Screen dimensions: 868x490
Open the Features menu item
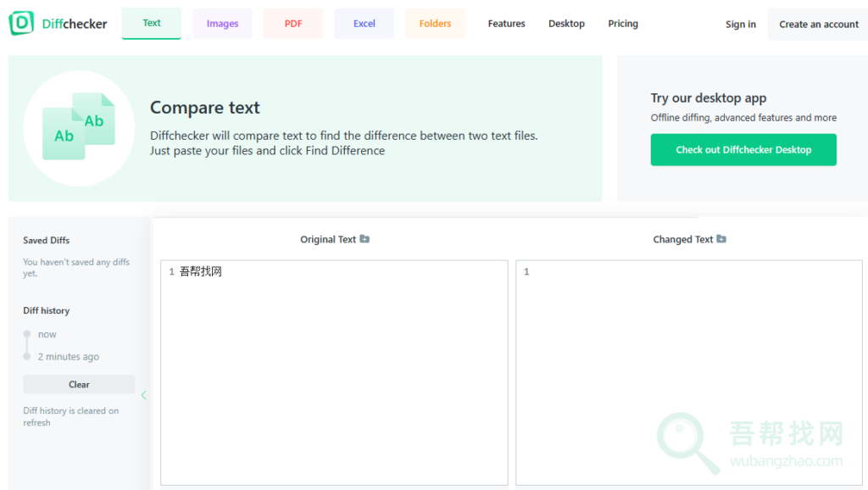tap(506, 24)
